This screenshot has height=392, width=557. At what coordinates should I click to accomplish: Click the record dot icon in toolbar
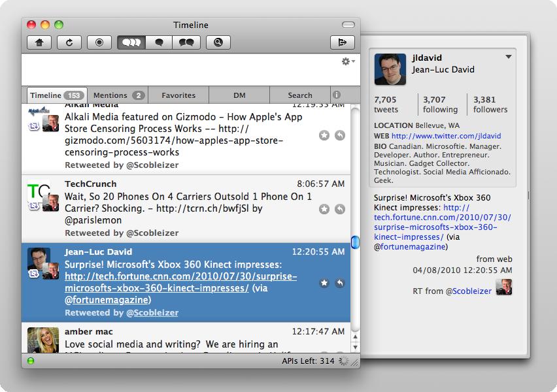(x=98, y=42)
